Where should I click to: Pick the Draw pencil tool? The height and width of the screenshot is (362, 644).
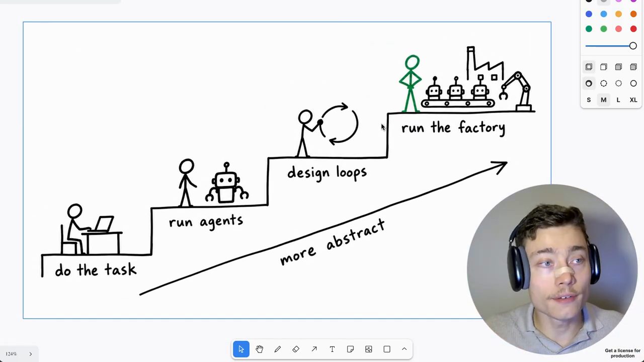277,349
